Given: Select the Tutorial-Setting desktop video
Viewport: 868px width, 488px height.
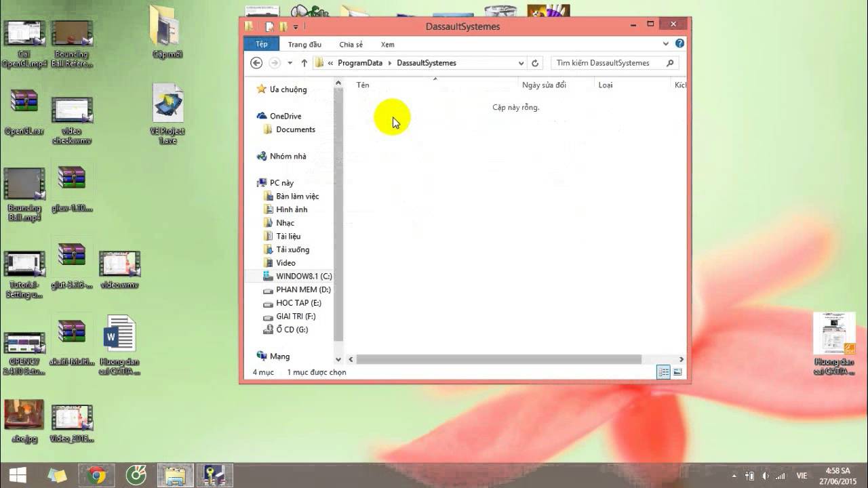Looking at the screenshot, I should pos(24,275).
